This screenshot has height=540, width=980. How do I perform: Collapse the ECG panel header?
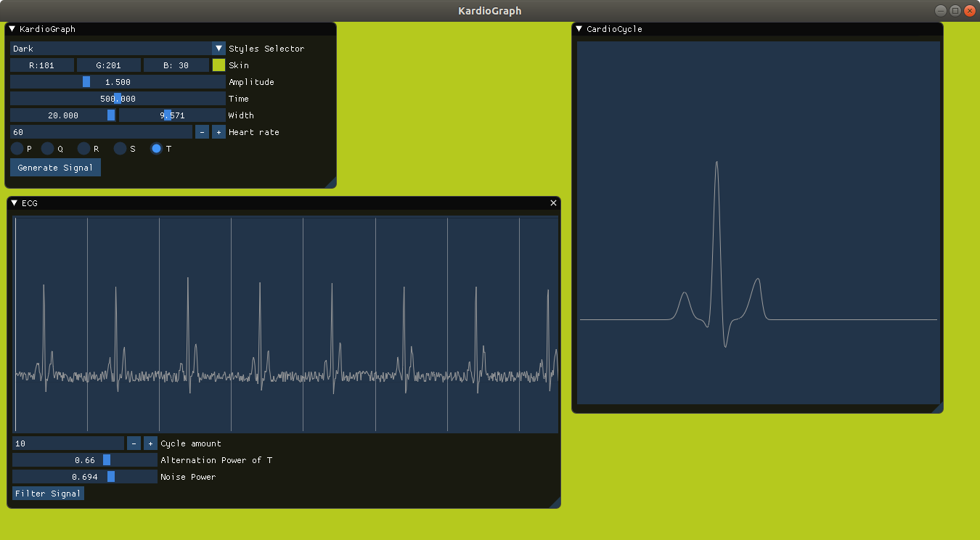tap(16, 203)
